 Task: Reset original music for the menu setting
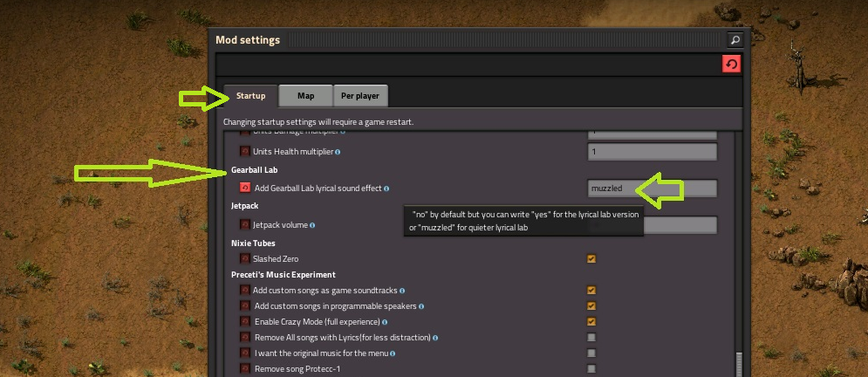(x=244, y=353)
